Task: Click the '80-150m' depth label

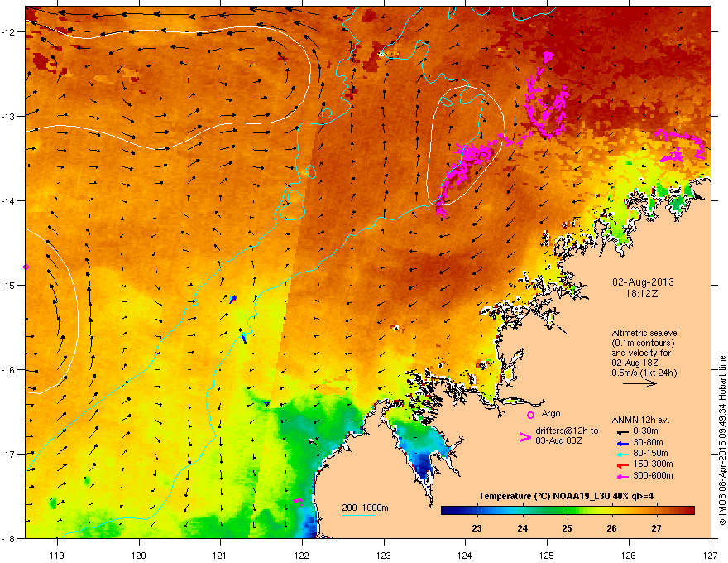Action: (x=650, y=454)
